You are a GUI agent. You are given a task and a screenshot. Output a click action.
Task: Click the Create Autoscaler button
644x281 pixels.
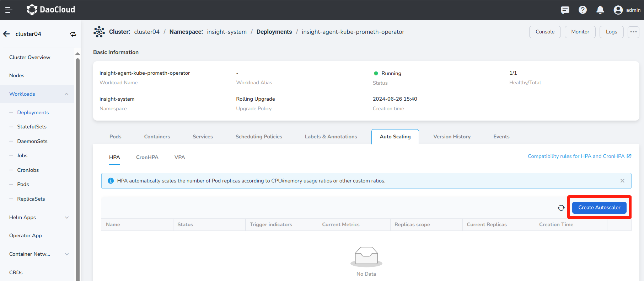[599, 207]
